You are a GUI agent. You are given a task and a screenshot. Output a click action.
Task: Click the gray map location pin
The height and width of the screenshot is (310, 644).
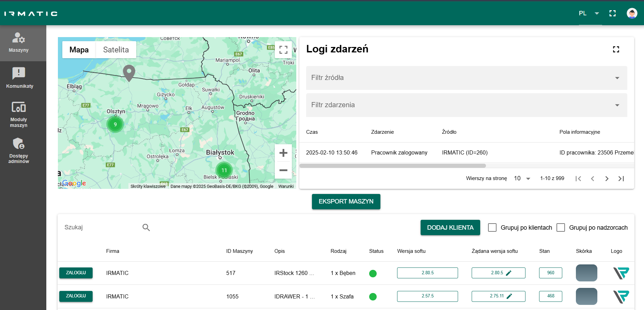tap(129, 73)
